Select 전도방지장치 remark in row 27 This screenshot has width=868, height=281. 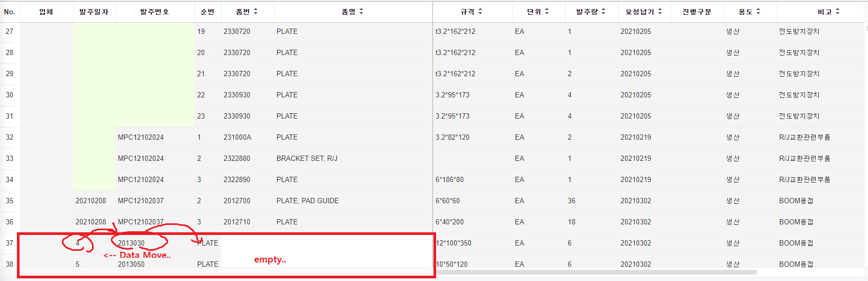click(x=799, y=31)
